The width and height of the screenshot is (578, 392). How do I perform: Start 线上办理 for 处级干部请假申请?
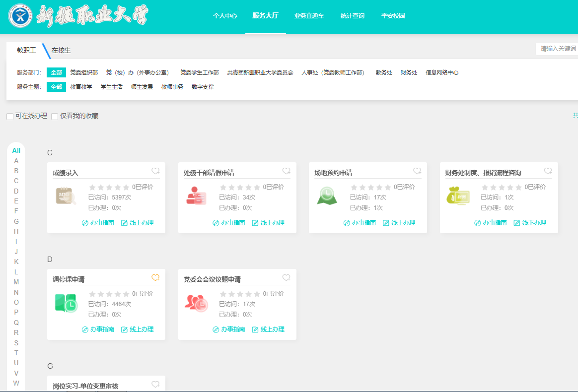point(268,222)
